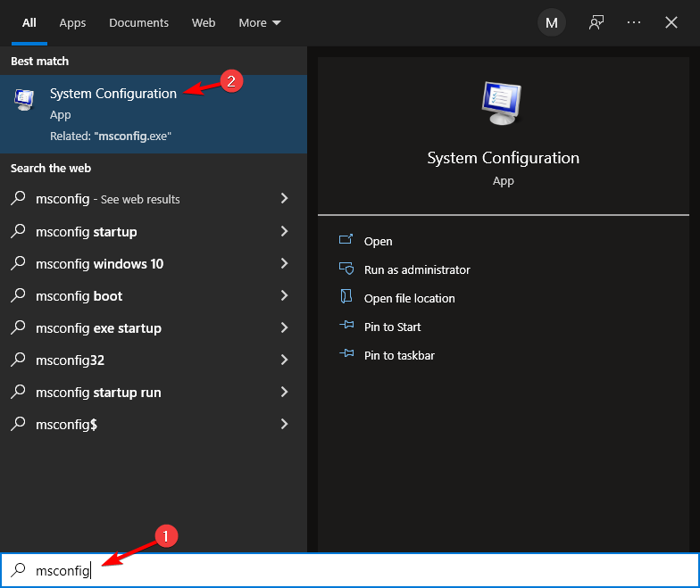Open System Configuration best match result
This screenshot has width=700, height=588.
click(154, 114)
